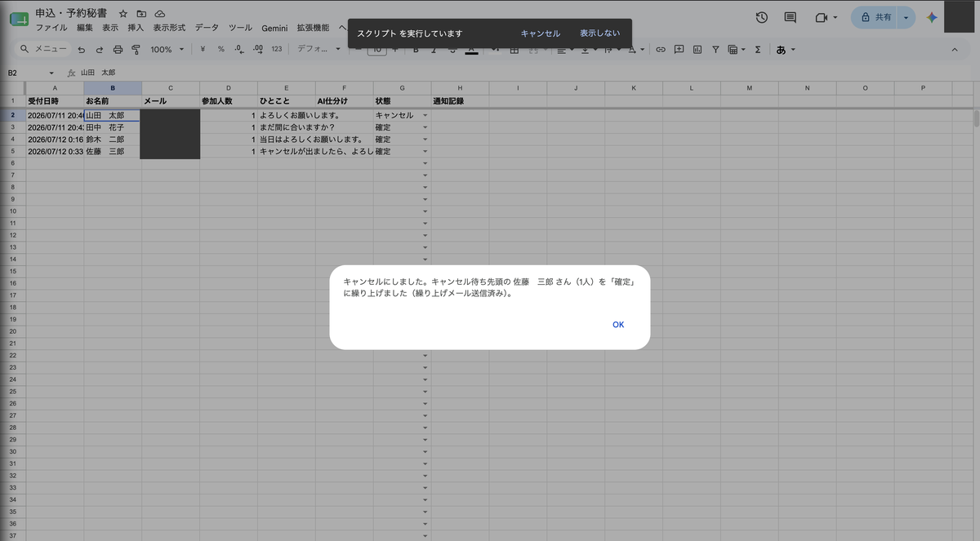The height and width of the screenshot is (541, 980).
Task: Open the 状態 dropdown for 鈴木 二郎
Action: pos(425,140)
